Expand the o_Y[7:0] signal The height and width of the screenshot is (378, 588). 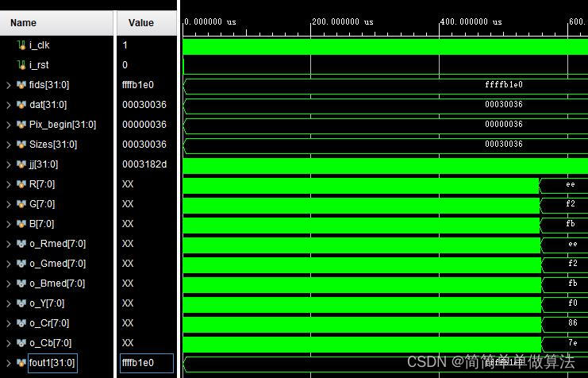click(8, 304)
